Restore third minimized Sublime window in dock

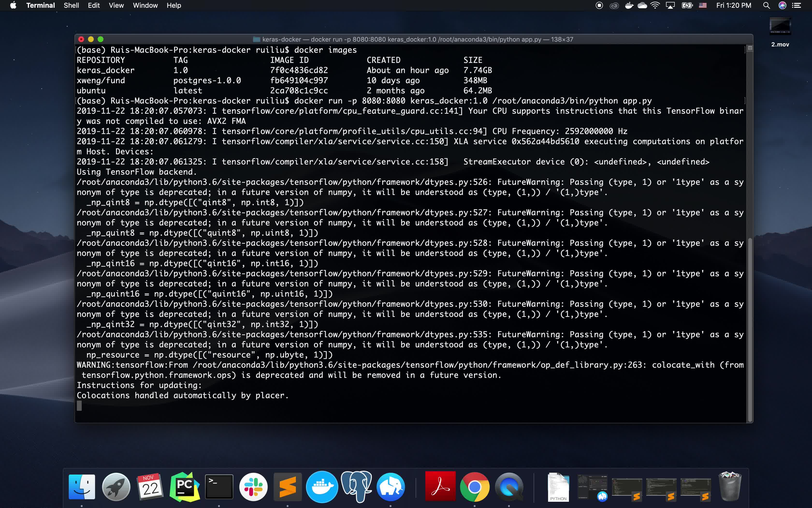point(696,488)
